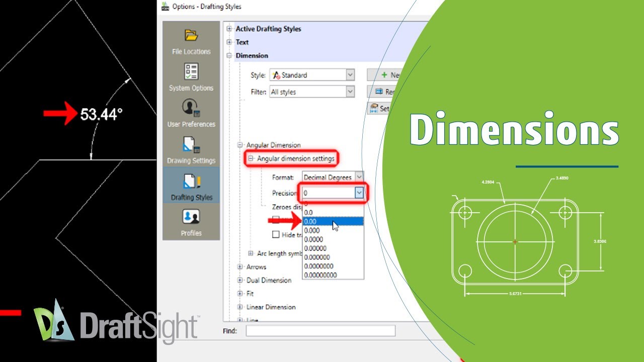Expand the Active Drafting Styles node

pyautogui.click(x=229, y=29)
